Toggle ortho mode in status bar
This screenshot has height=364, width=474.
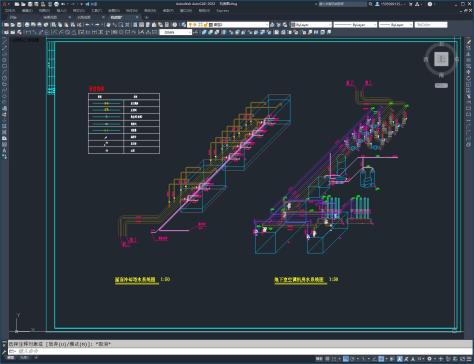coord(346,359)
